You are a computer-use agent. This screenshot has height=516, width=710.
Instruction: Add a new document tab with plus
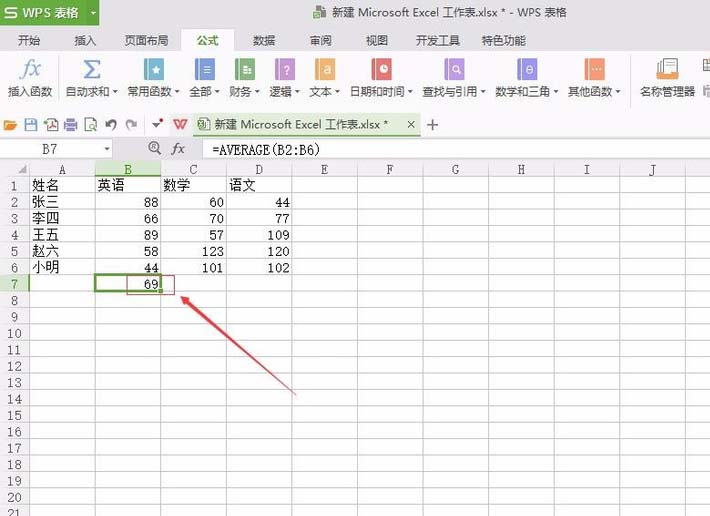432,124
